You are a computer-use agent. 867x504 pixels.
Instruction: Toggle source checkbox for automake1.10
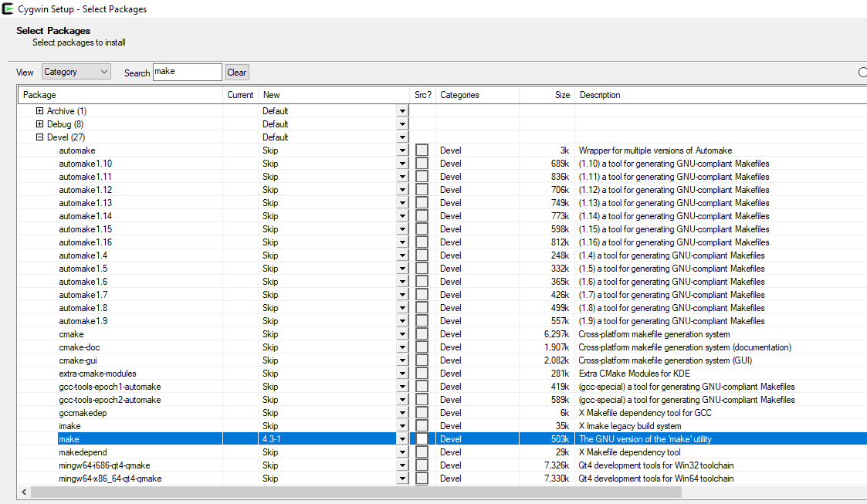point(422,164)
